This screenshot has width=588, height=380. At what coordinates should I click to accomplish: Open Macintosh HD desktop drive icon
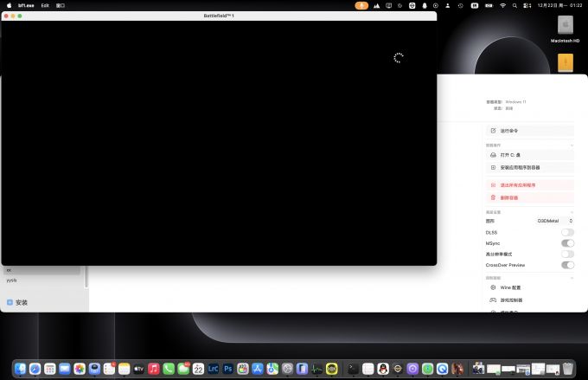565,26
